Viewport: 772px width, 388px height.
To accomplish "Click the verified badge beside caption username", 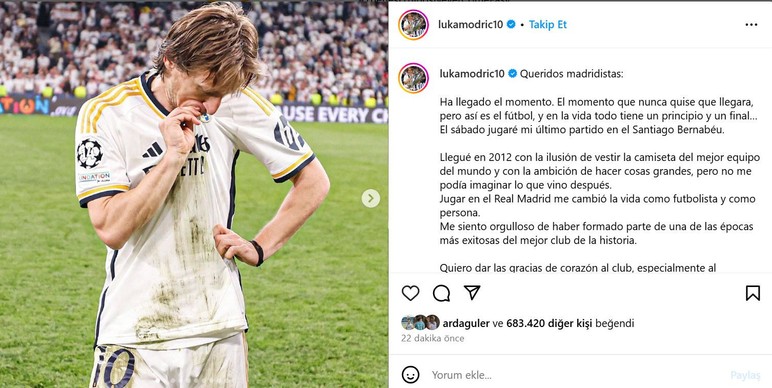I will 513,74.
